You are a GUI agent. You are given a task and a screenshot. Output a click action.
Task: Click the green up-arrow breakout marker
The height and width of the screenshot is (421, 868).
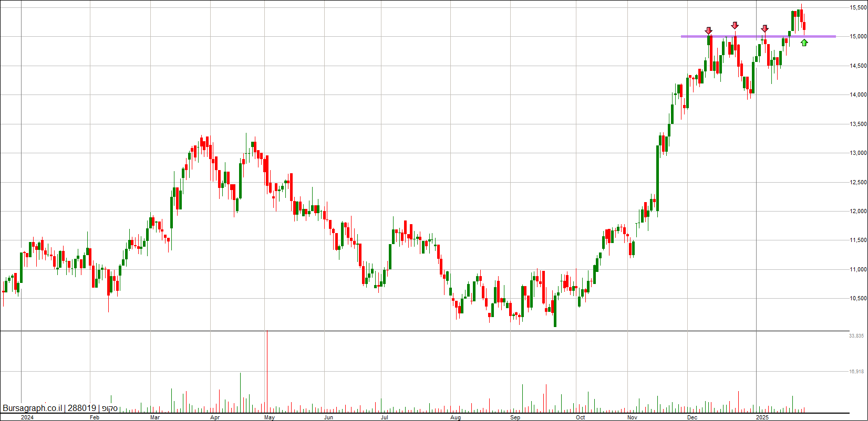click(804, 43)
